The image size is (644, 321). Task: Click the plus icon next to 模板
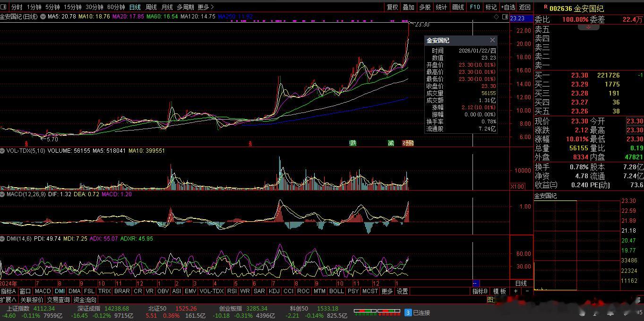516,291
